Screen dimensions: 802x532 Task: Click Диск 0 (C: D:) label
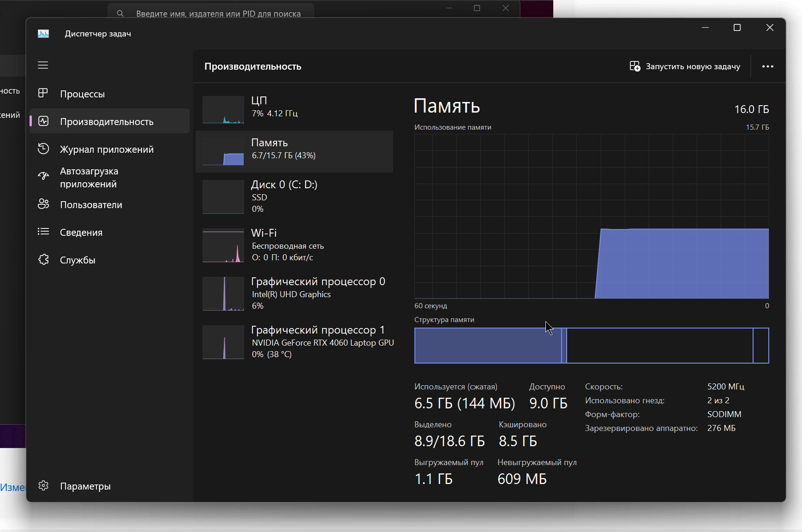(x=284, y=185)
